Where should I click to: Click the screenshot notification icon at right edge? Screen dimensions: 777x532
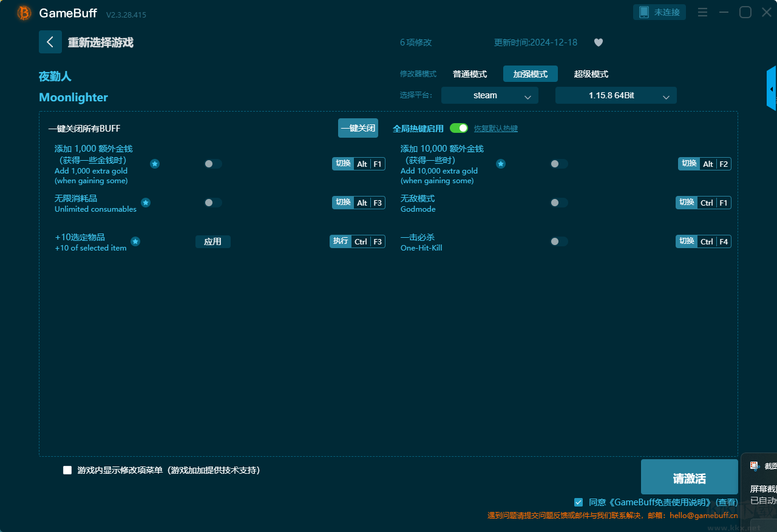point(755,466)
